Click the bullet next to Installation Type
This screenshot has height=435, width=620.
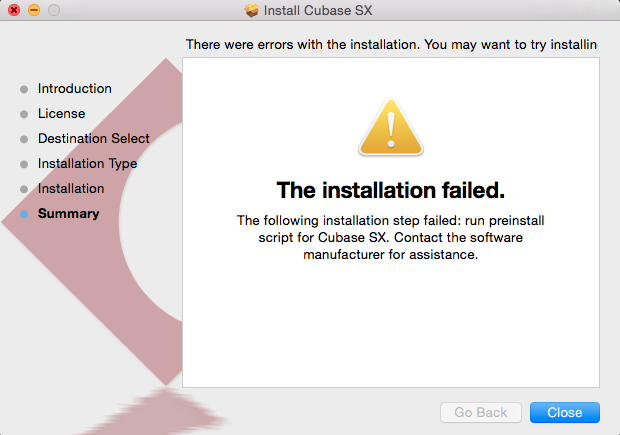coord(24,164)
